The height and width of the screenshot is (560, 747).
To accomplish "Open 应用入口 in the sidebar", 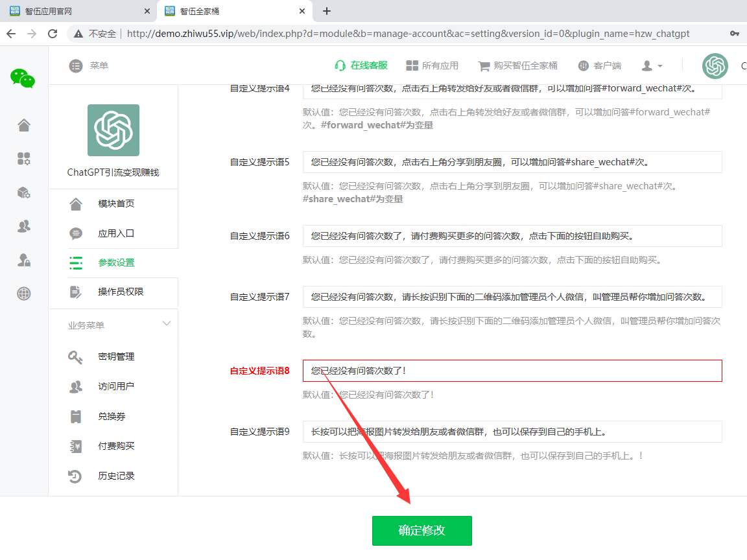I will (116, 233).
